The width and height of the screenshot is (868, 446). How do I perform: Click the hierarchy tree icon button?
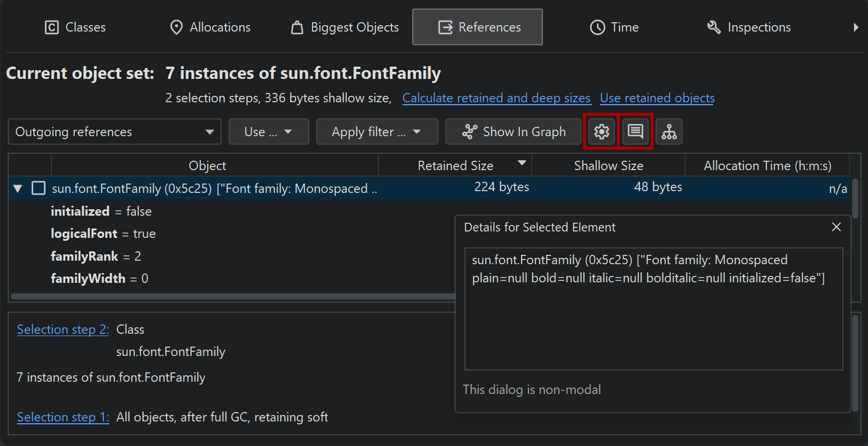(669, 132)
